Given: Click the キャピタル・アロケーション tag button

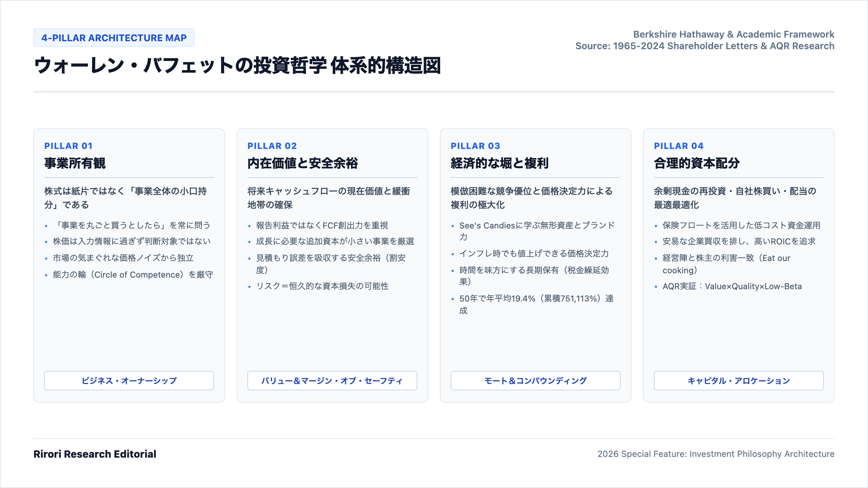Looking at the screenshot, I should tap(739, 381).
